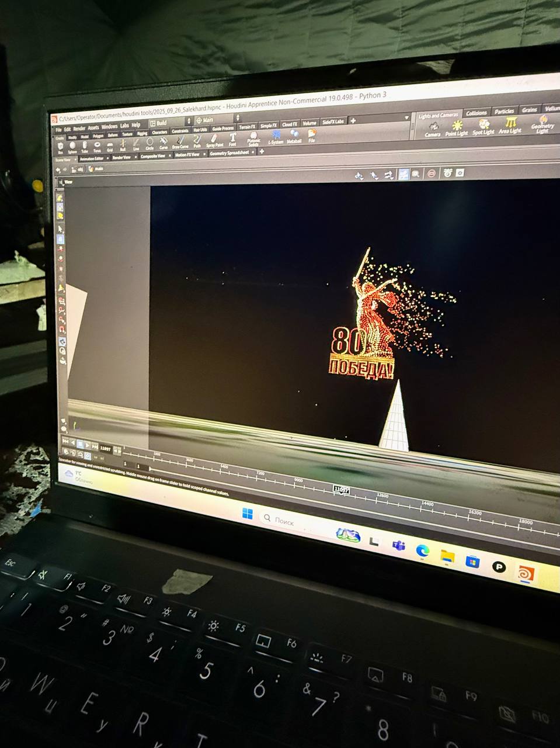Image resolution: width=560 pixels, height=748 pixels.
Task: Open the shelf set options arrow
Action: coord(408,117)
